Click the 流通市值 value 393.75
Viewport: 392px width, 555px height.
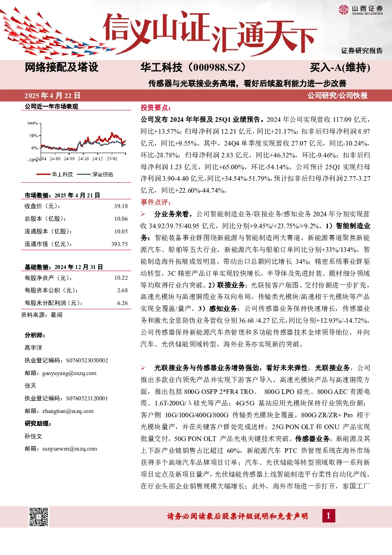tap(119, 244)
